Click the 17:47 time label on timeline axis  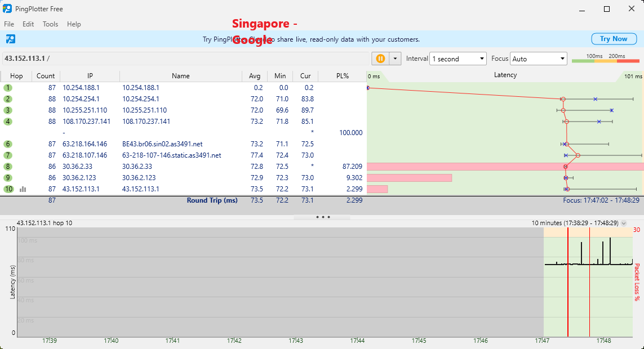(x=542, y=341)
